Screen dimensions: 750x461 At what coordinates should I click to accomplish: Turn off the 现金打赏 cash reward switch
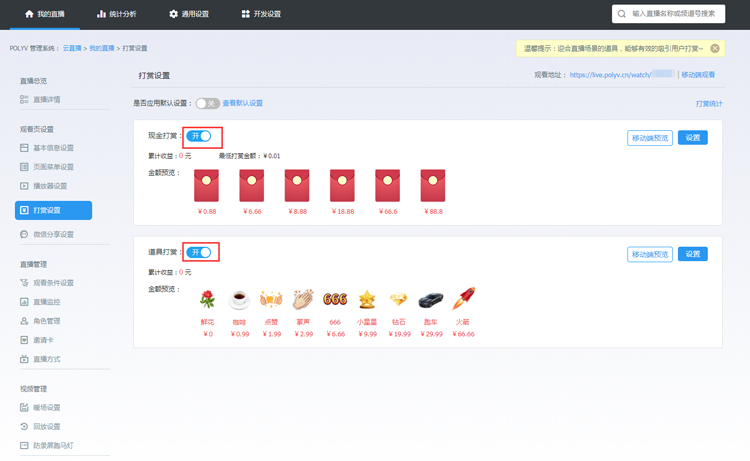[x=200, y=136]
